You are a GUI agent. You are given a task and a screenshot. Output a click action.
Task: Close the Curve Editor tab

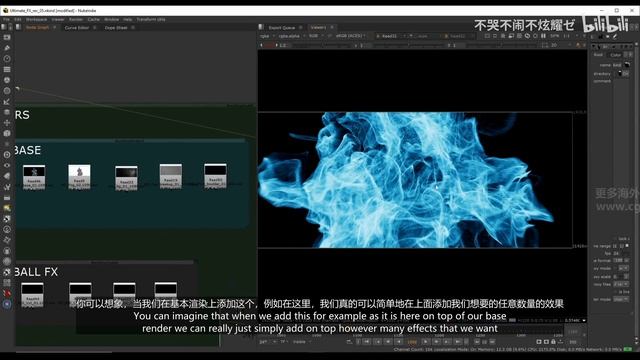tap(94, 28)
